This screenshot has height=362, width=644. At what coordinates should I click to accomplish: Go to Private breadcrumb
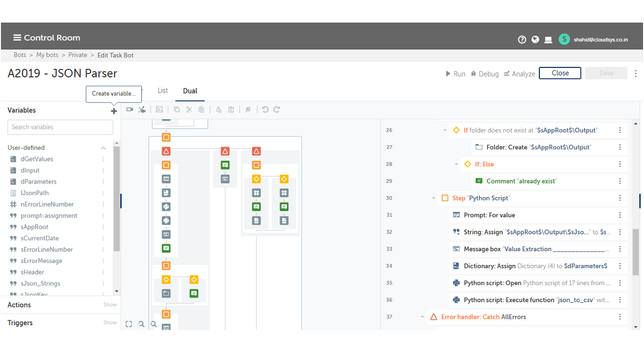(x=78, y=55)
